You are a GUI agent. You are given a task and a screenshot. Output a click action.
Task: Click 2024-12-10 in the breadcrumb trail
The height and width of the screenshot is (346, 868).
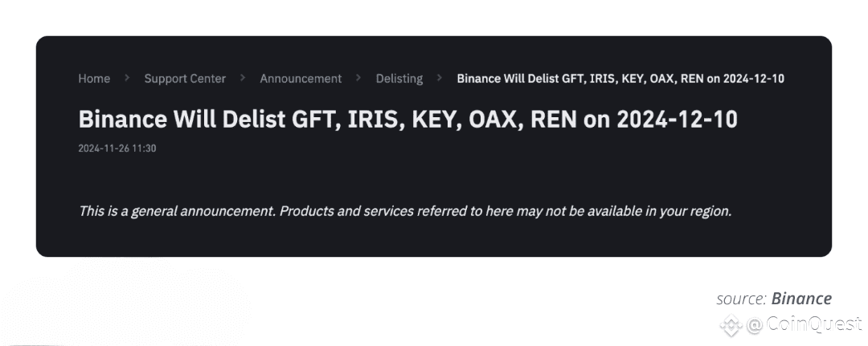coord(754,79)
